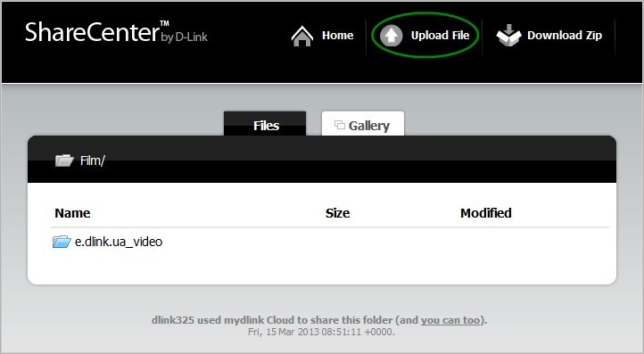Screen dimensions: 644x354
Task: Click the Download Zip box icon
Action: [508, 36]
